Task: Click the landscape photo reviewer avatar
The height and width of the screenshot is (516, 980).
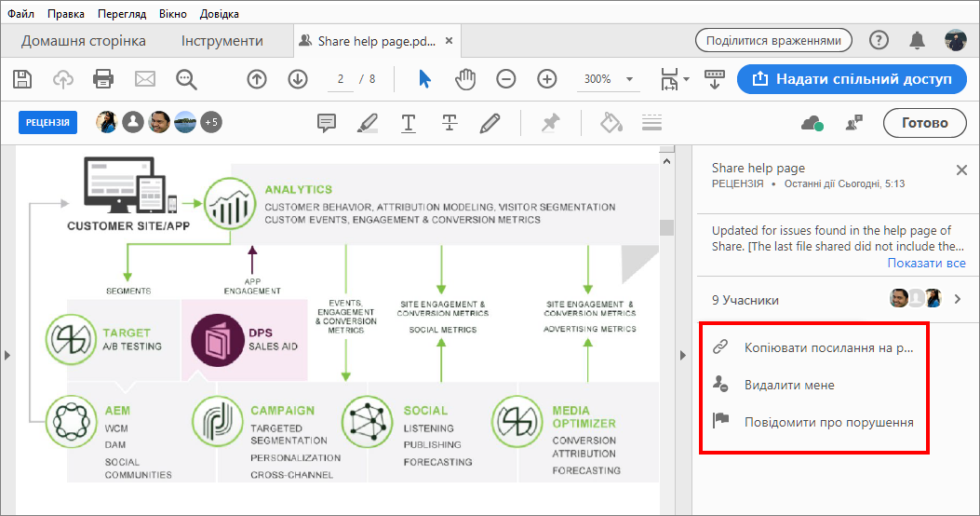Action: tap(185, 123)
